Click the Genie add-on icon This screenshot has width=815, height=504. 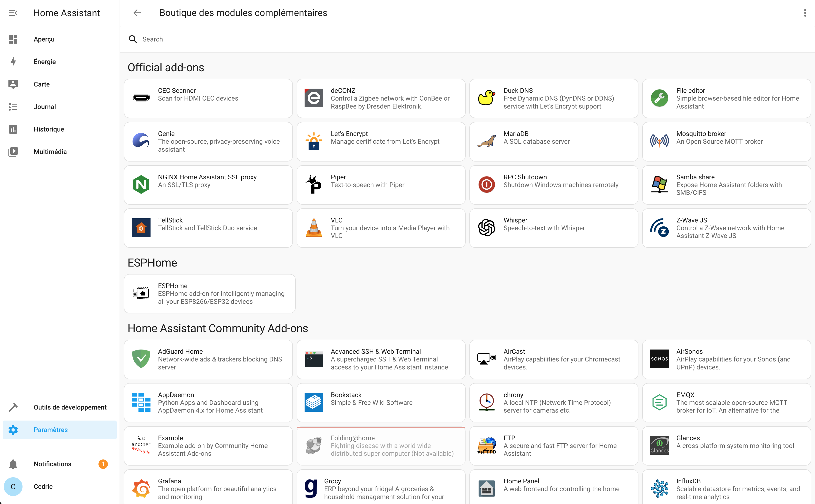[141, 141]
